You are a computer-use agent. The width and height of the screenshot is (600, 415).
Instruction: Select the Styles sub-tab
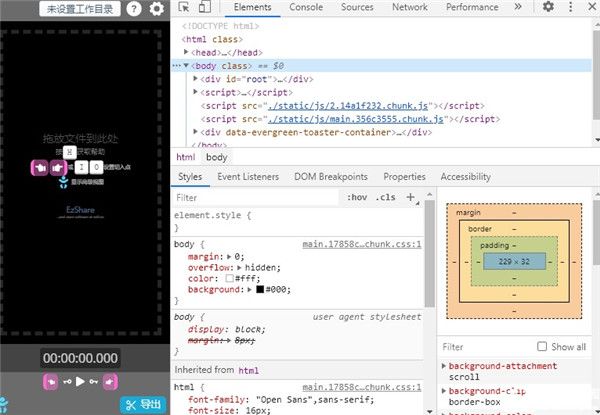190,177
